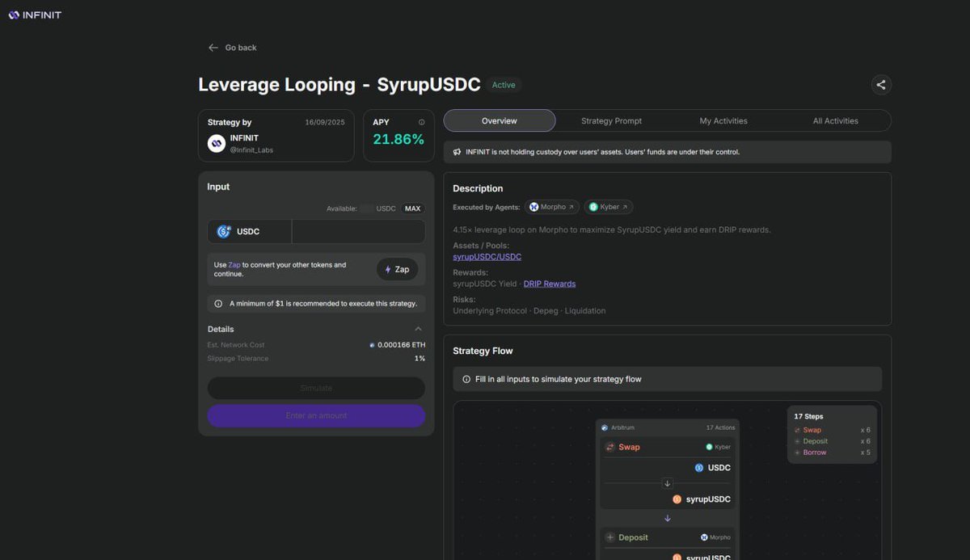Click the Zap convert button
Screen dimensions: 970x560
(x=397, y=270)
